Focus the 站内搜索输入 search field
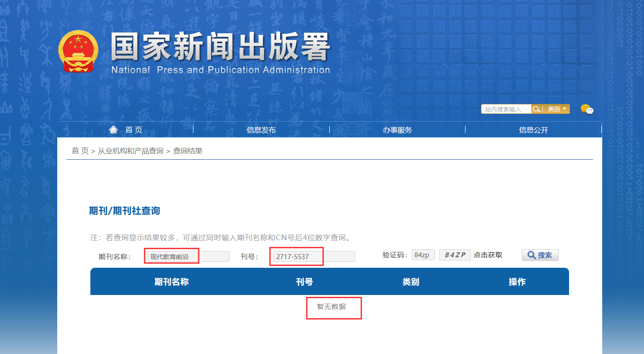This screenshot has width=644, height=354. tap(506, 109)
